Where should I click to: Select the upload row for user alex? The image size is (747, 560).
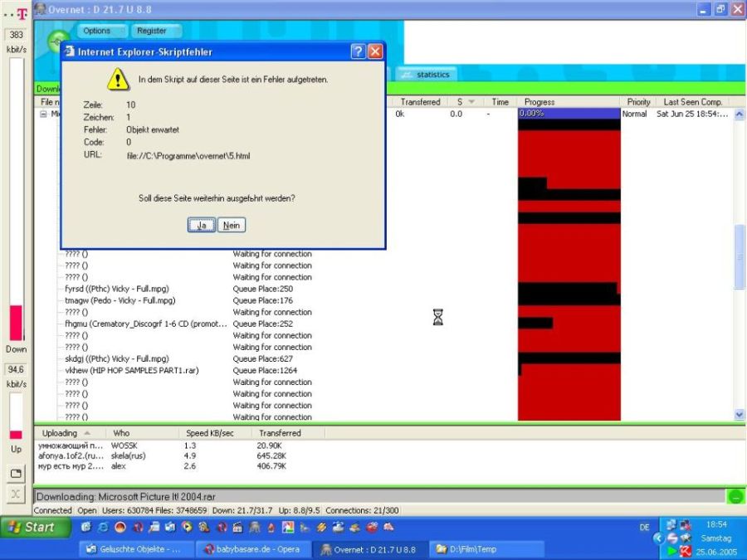tap(162, 466)
